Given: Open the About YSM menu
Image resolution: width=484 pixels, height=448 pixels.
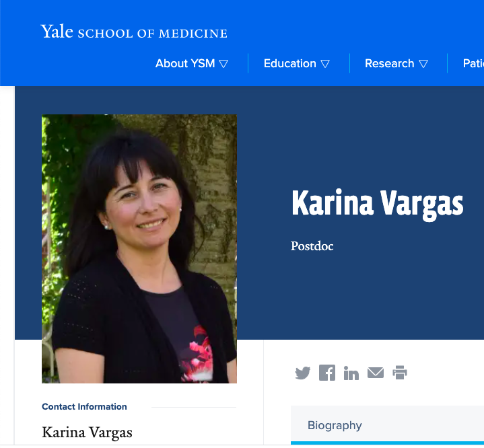Looking at the screenshot, I should point(192,63).
